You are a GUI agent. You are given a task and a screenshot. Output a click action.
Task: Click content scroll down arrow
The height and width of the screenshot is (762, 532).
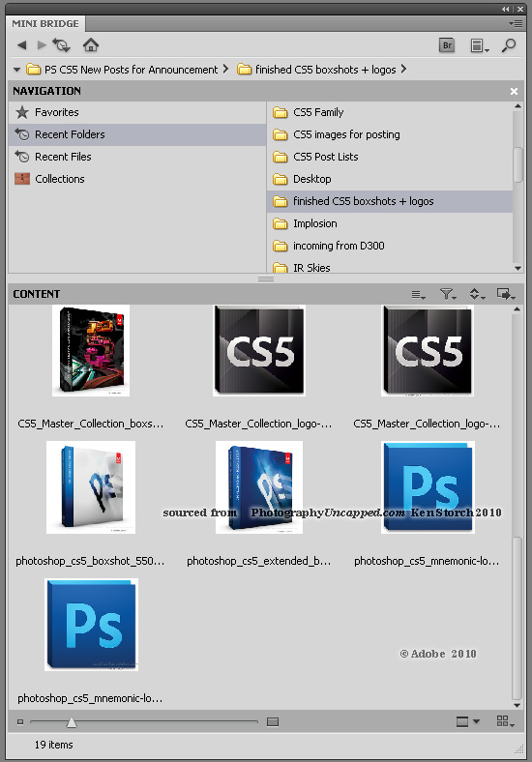(517, 705)
